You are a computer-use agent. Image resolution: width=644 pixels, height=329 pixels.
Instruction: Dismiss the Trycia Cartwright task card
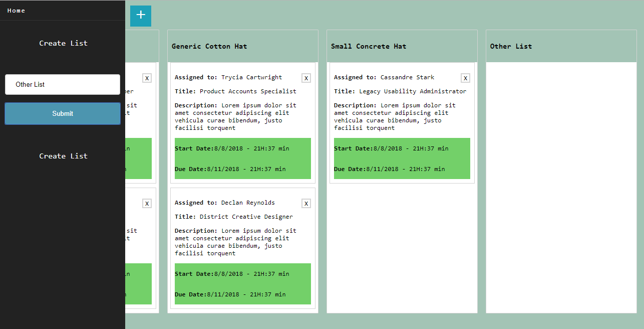[x=306, y=78]
